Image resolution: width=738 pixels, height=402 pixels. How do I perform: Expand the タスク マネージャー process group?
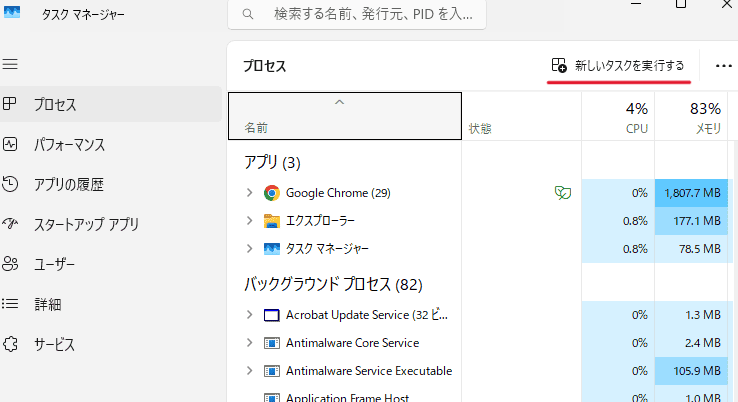click(249, 248)
